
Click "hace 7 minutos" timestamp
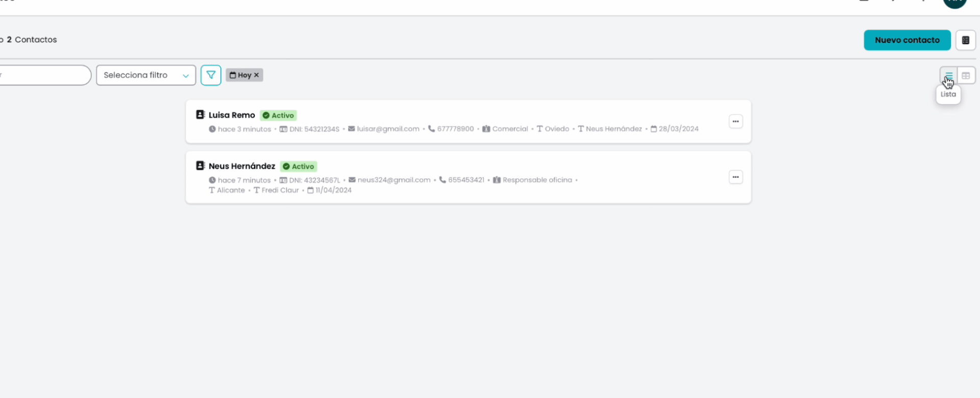click(244, 180)
